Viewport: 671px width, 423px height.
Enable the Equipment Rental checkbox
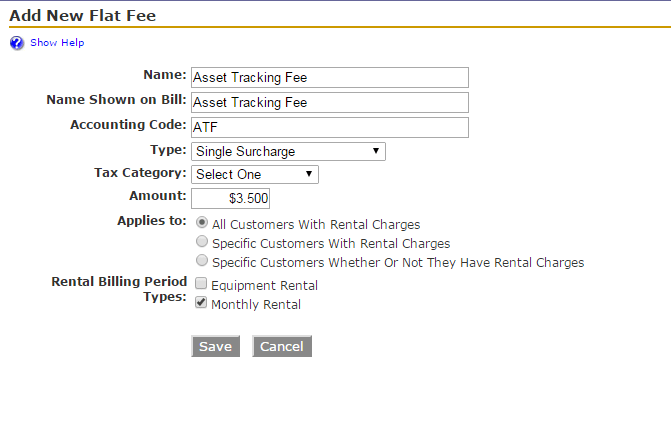coord(201,283)
